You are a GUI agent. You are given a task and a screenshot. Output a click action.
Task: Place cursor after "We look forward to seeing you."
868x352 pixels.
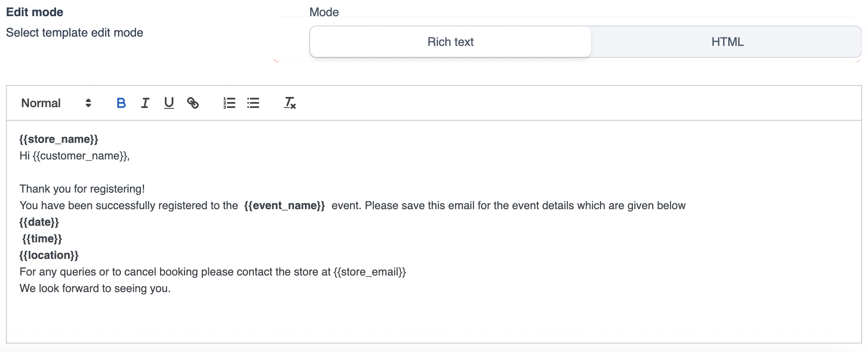click(x=171, y=289)
